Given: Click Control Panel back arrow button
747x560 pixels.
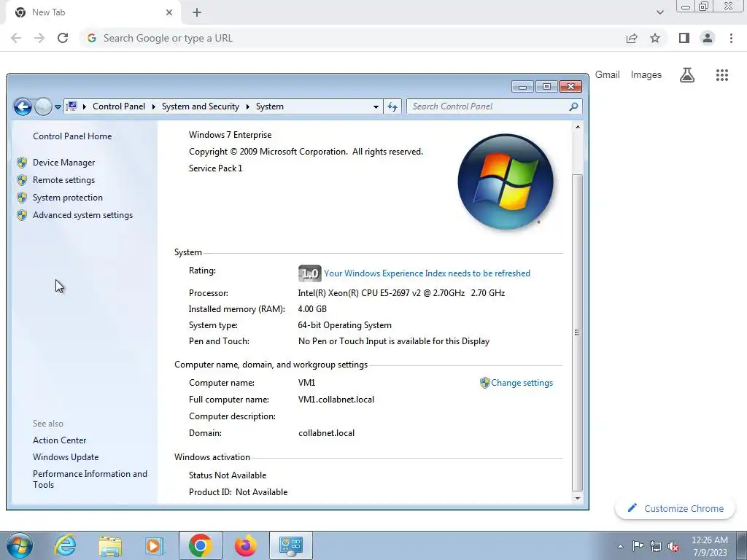Looking at the screenshot, I should pos(23,106).
